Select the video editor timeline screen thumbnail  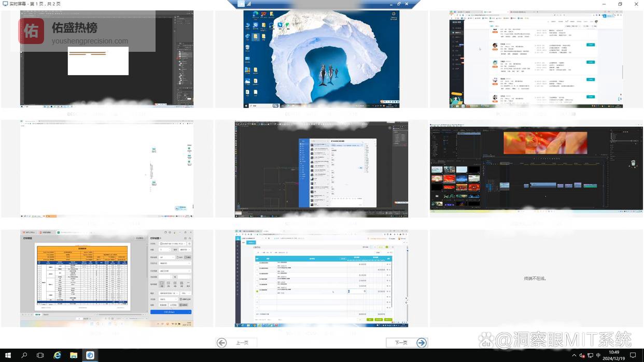(x=536, y=169)
